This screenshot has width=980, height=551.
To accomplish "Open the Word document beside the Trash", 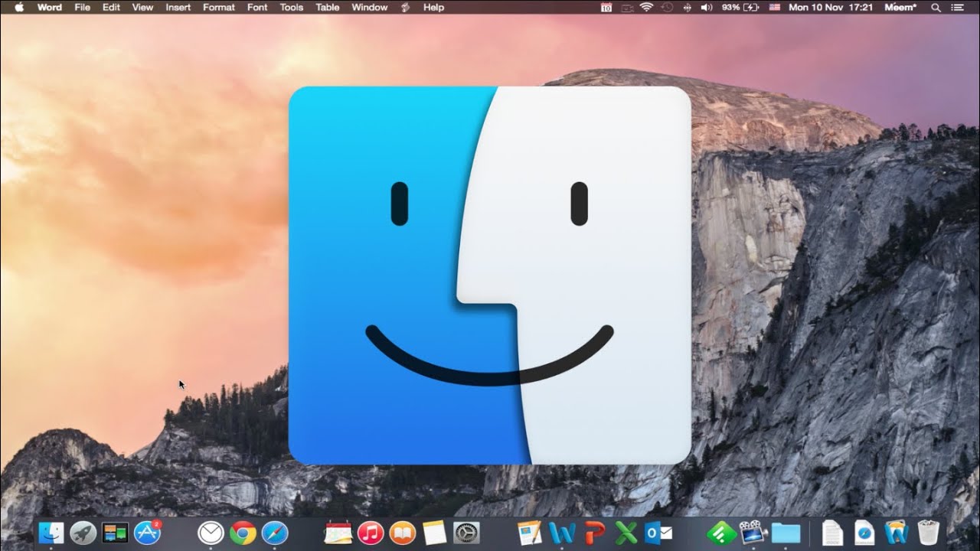I will coord(896,533).
